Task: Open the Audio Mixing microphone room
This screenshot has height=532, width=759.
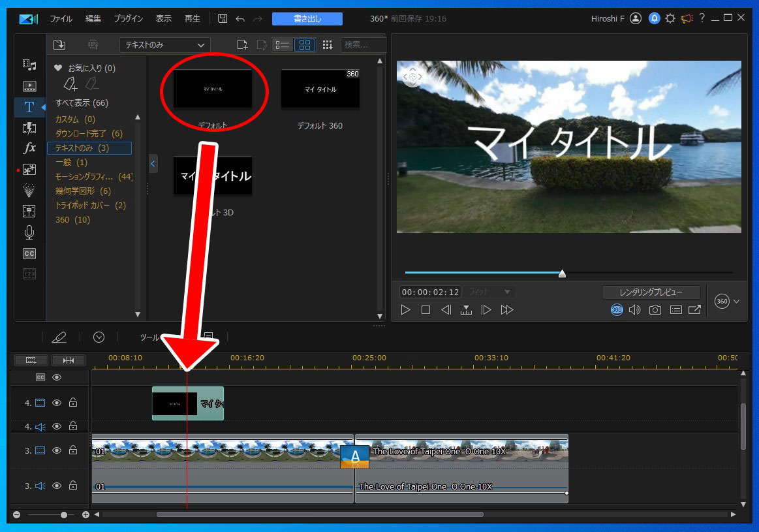Action: [29, 232]
